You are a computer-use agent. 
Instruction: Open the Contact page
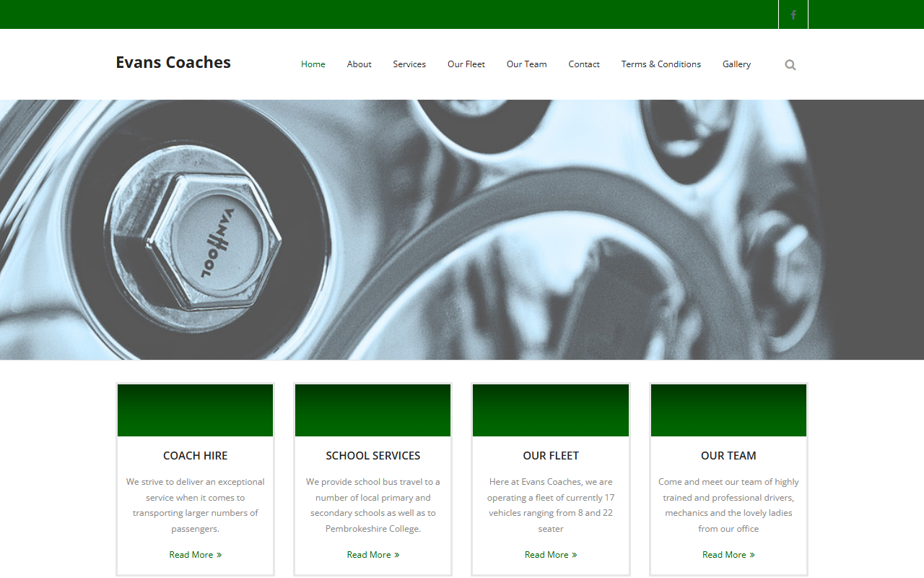coord(584,64)
